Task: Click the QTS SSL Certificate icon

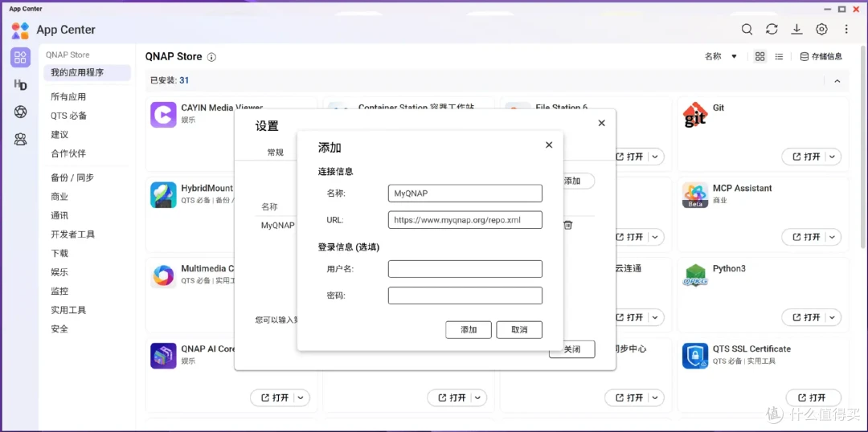Action: pyautogui.click(x=694, y=356)
